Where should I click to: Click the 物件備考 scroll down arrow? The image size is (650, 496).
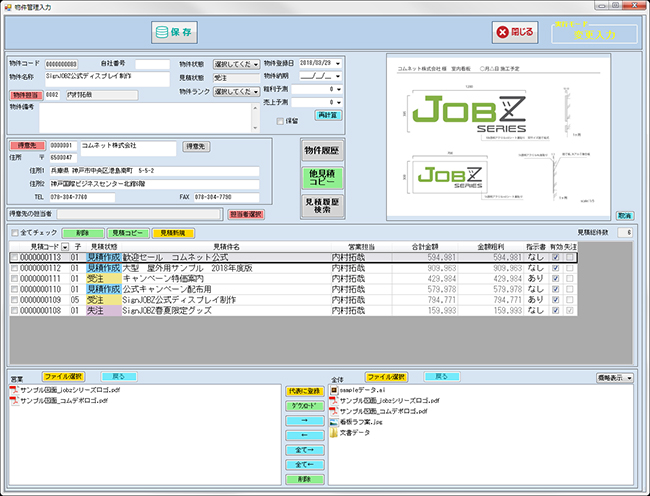click(255, 128)
